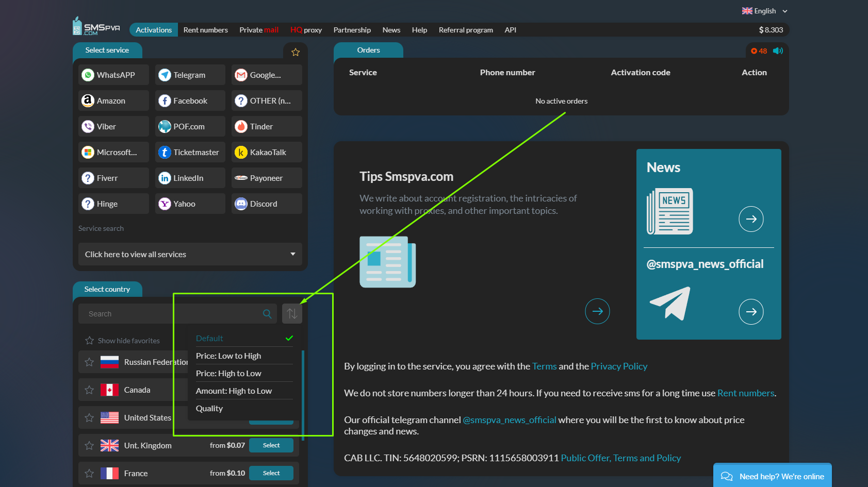
Task: Open the Tips newspaper illustration
Action: (x=388, y=262)
